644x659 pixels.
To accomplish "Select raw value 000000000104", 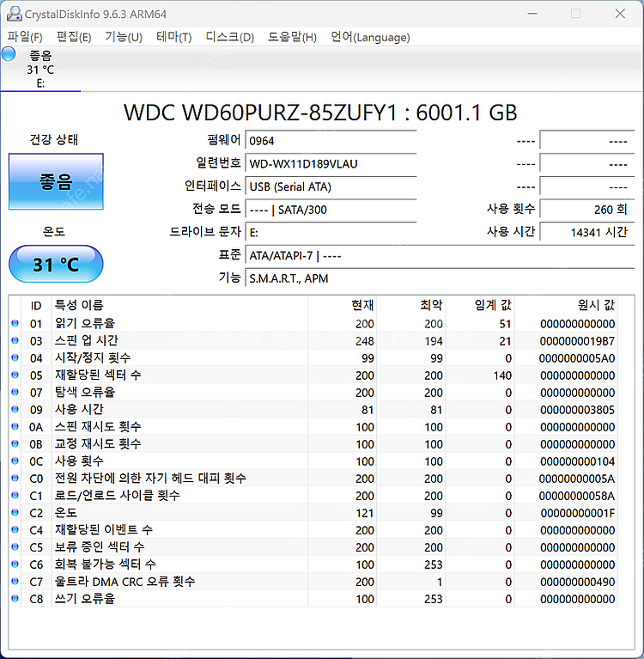I will (x=577, y=461).
